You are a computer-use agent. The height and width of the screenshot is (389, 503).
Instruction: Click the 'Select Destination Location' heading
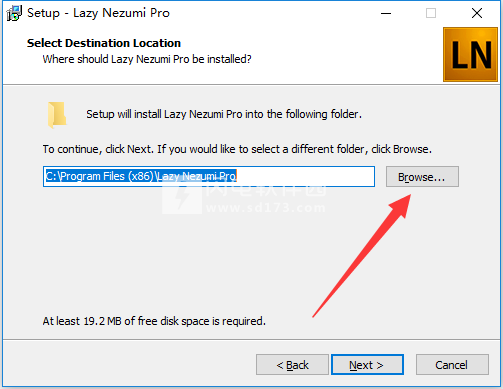pyautogui.click(x=104, y=43)
